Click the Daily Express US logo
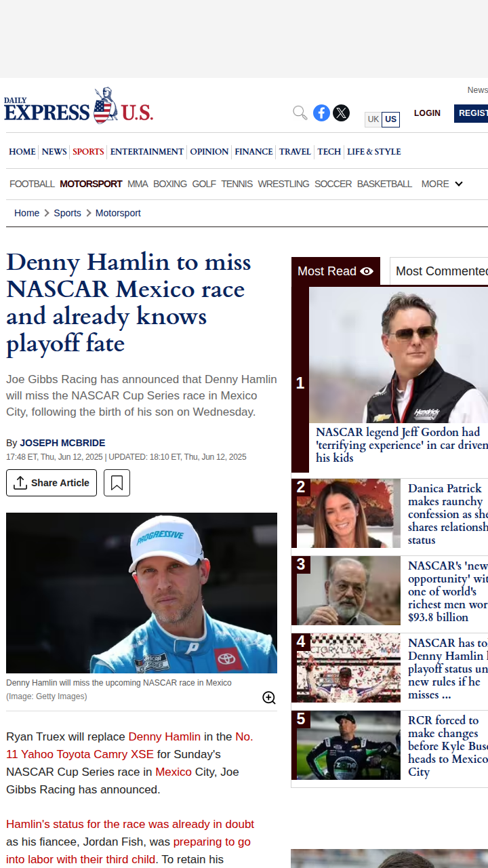 point(79,106)
